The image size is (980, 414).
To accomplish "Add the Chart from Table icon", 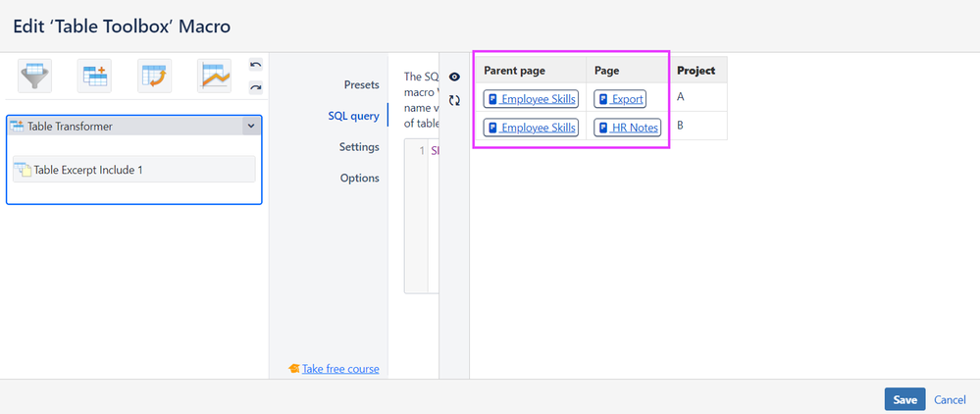I will (x=215, y=76).
